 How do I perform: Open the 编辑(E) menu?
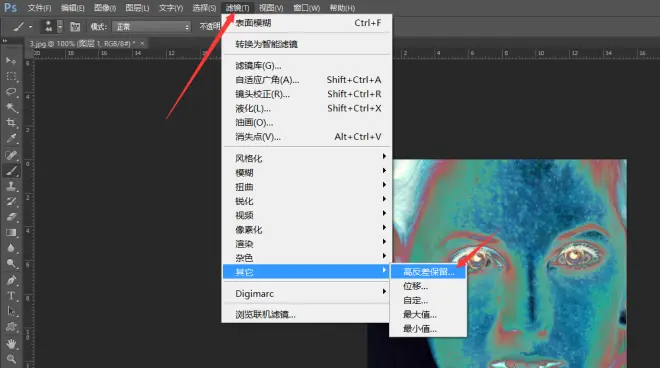click(x=72, y=8)
